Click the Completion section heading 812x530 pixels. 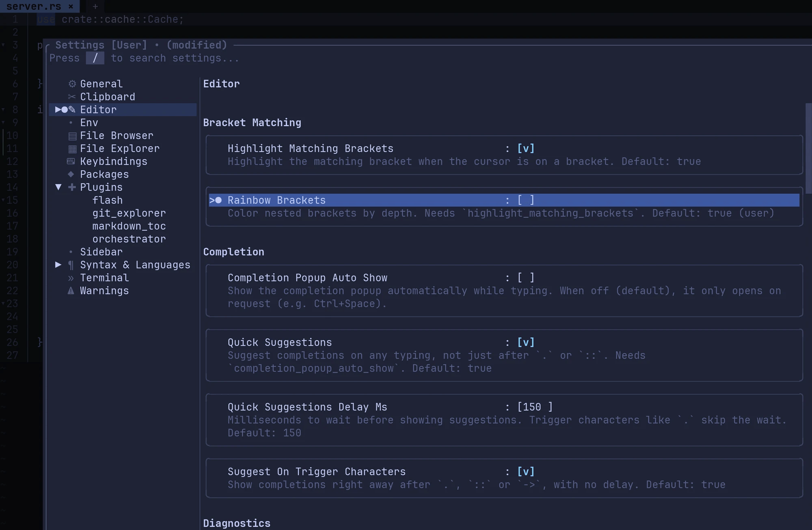point(233,252)
